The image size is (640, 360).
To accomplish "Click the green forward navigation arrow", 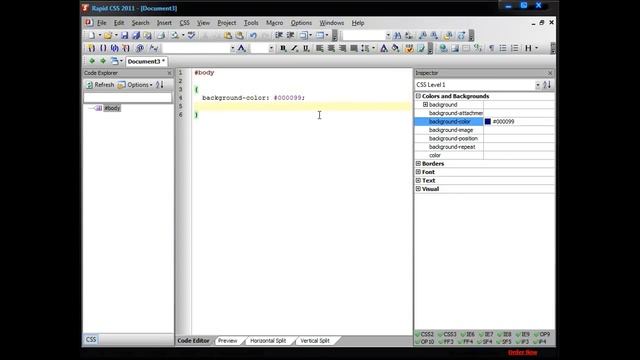I will [103, 61].
